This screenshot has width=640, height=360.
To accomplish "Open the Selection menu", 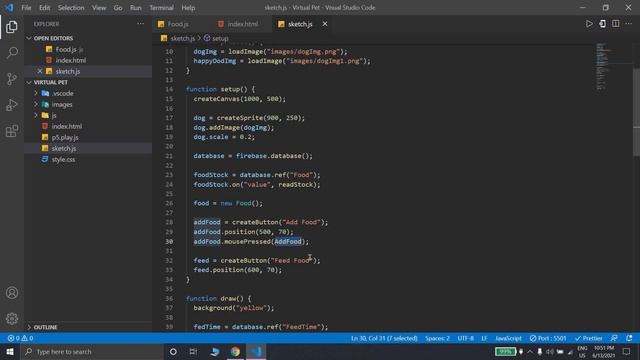I will 71,7.
